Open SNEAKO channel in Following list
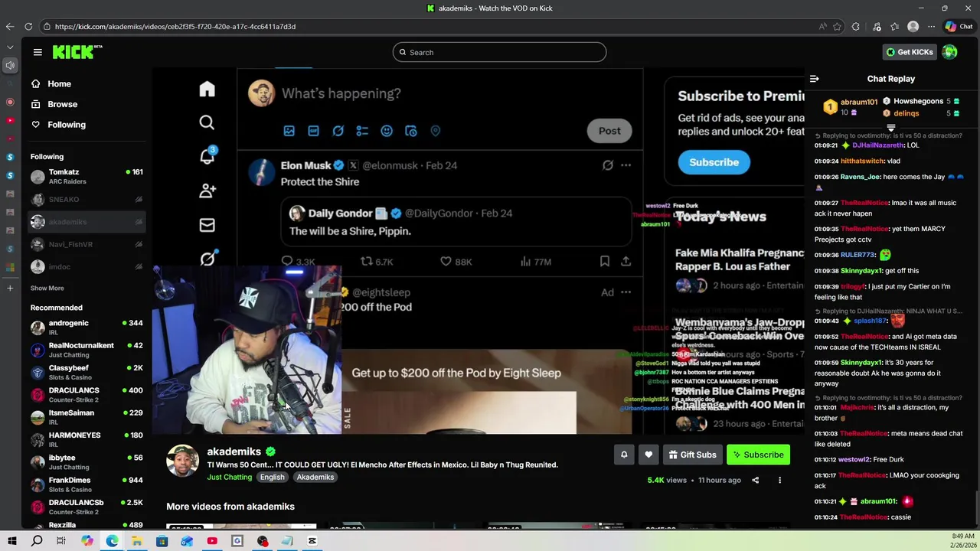 (87, 199)
